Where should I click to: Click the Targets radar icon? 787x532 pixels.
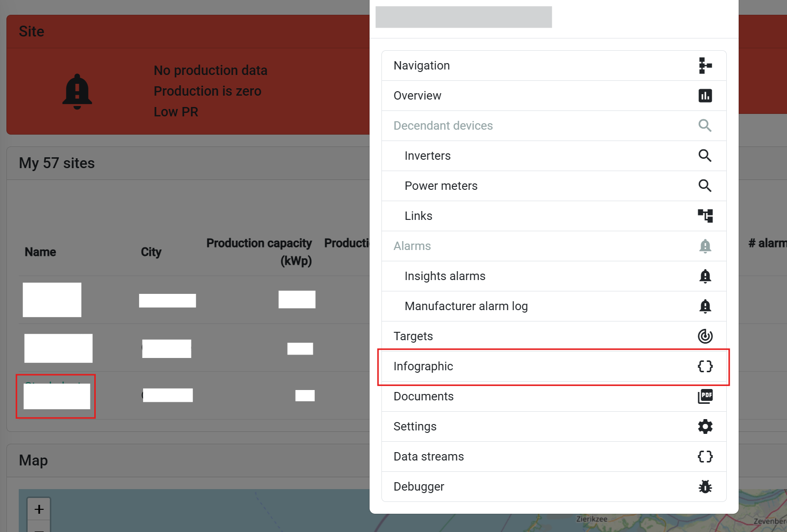(705, 336)
